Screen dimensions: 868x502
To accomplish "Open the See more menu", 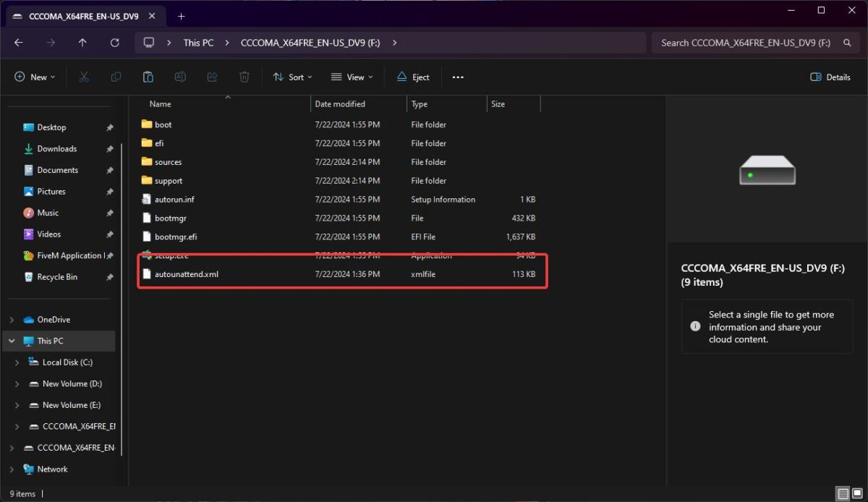I will click(457, 77).
